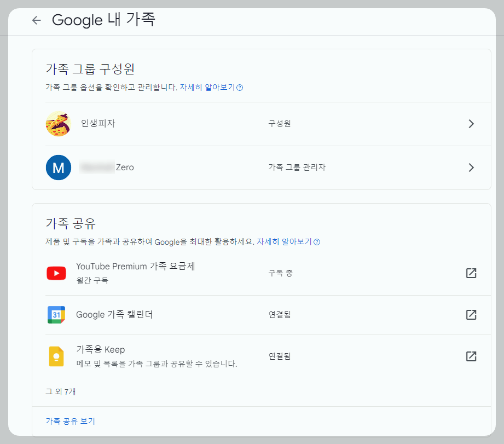The width and height of the screenshot is (504, 444).
Task: Select the 인생피자 member name
Action: click(98, 123)
